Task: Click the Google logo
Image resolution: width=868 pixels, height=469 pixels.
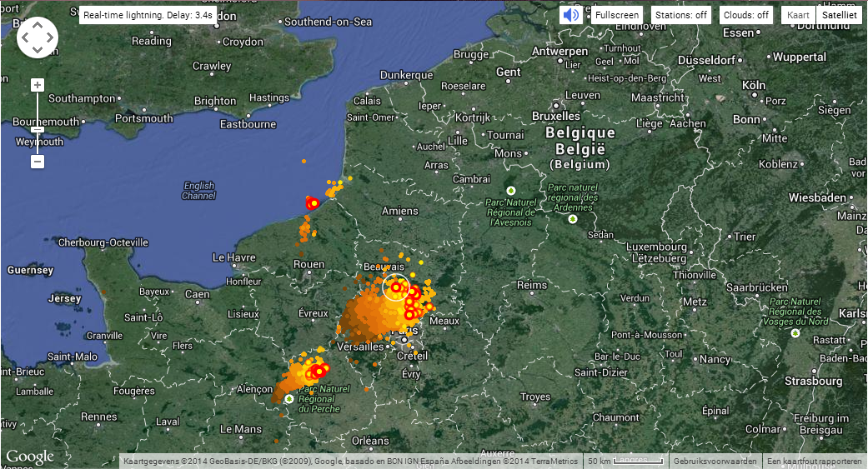Action: coord(30,457)
